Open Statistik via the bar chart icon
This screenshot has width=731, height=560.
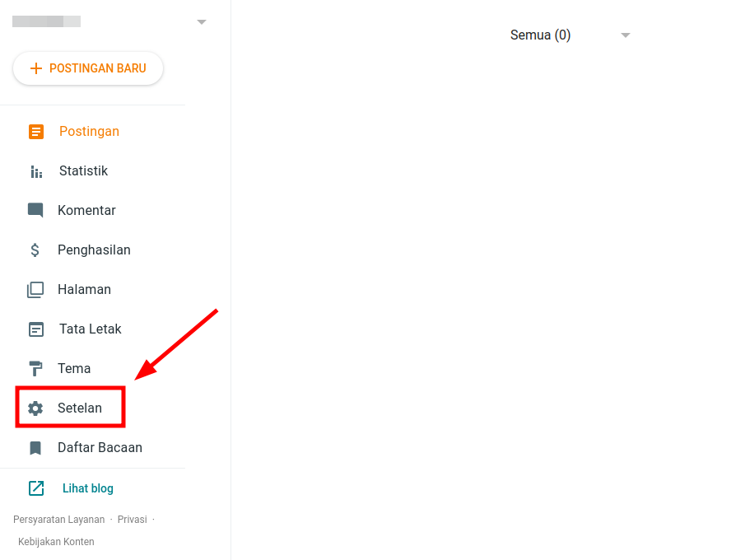[x=35, y=171]
